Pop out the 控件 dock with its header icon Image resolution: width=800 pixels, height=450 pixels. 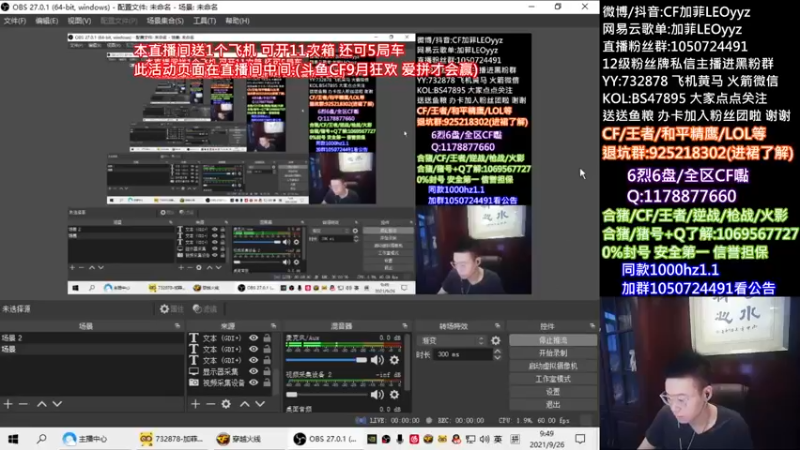592,326
